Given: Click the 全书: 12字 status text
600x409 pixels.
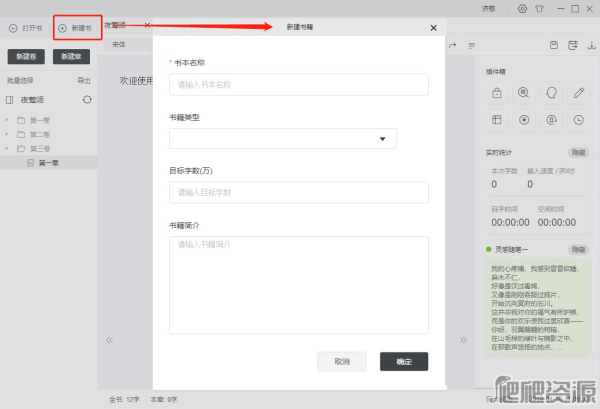Looking at the screenshot, I should pos(124,400).
